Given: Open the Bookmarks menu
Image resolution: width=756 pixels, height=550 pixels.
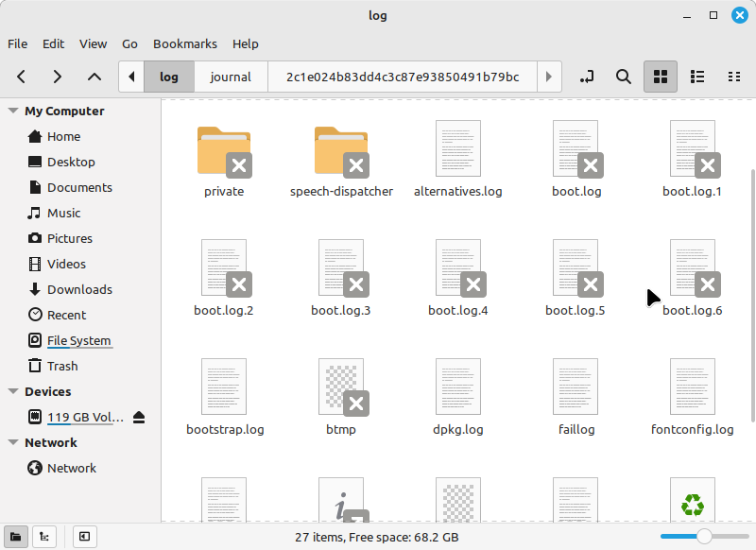Looking at the screenshot, I should coord(185,43).
